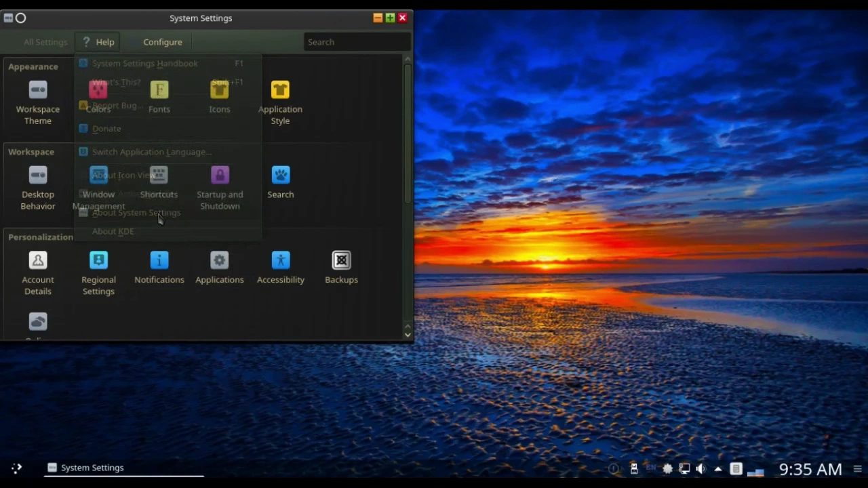This screenshot has width=868, height=488.
Task: Click the System Settings taskbar entry
Action: pos(124,468)
